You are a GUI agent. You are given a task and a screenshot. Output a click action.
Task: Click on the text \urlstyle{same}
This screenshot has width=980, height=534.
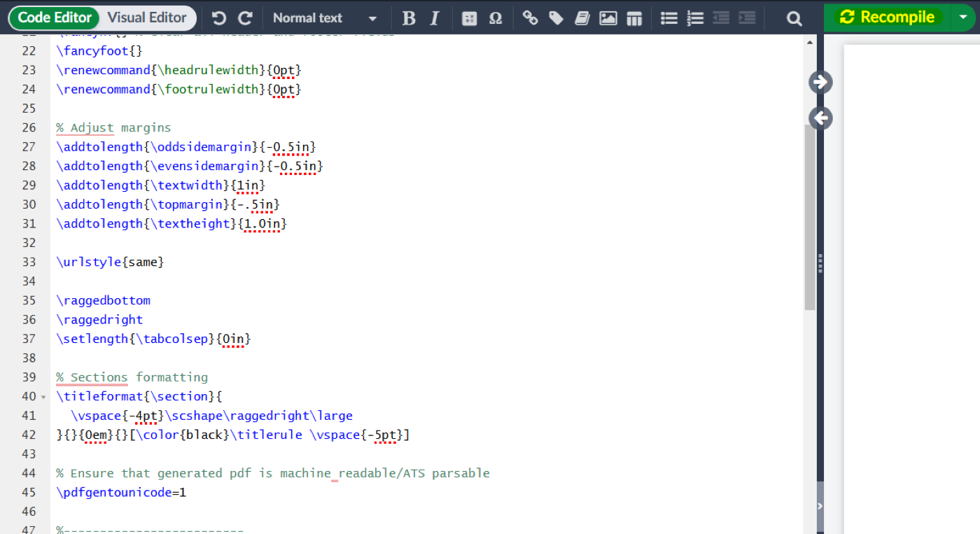(110, 262)
